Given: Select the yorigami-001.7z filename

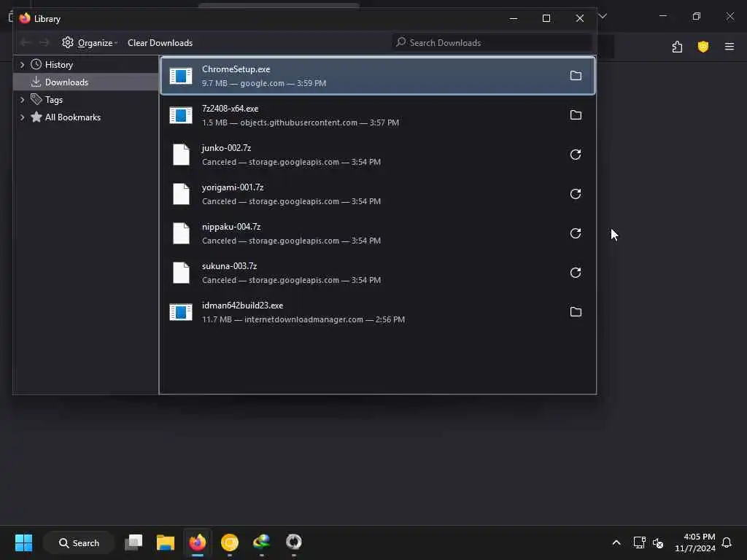Looking at the screenshot, I should click(233, 187).
